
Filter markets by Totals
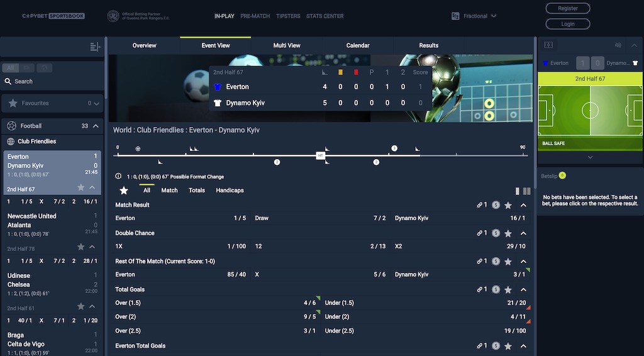(x=197, y=190)
